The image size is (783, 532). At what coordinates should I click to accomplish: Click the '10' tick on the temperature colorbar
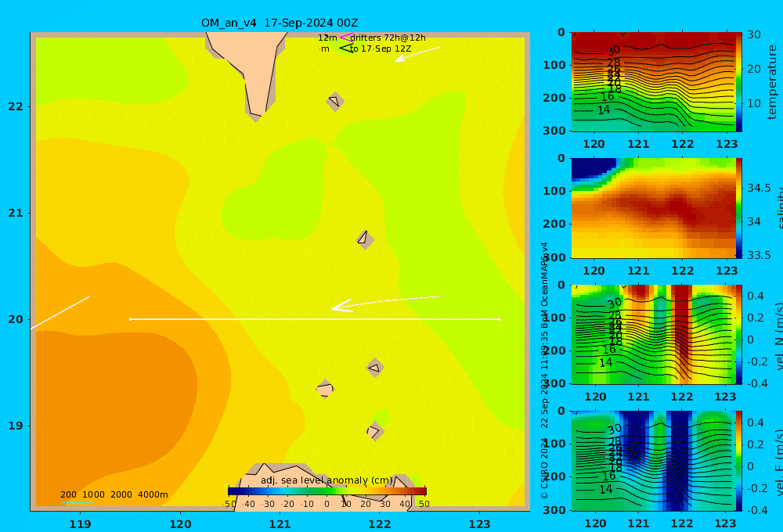pyautogui.click(x=753, y=103)
